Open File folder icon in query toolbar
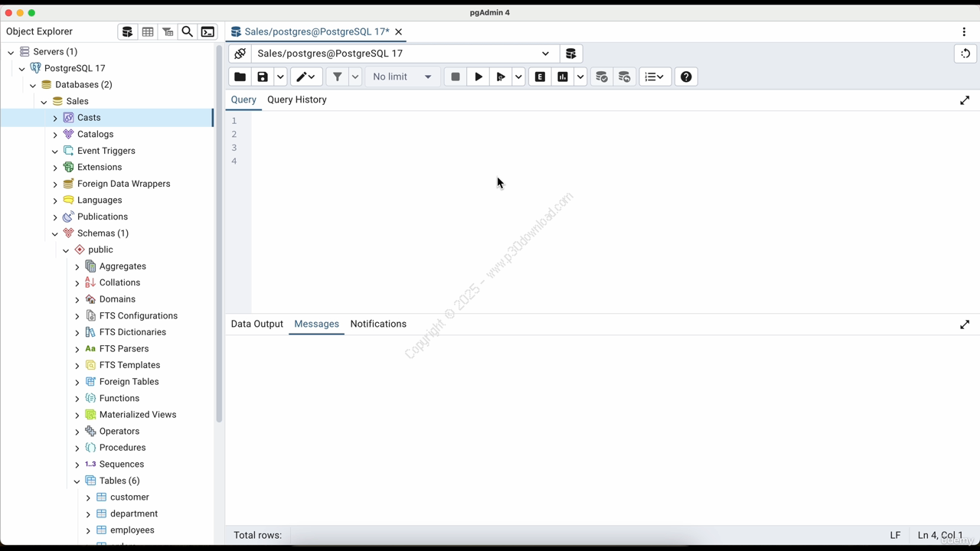 click(240, 77)
